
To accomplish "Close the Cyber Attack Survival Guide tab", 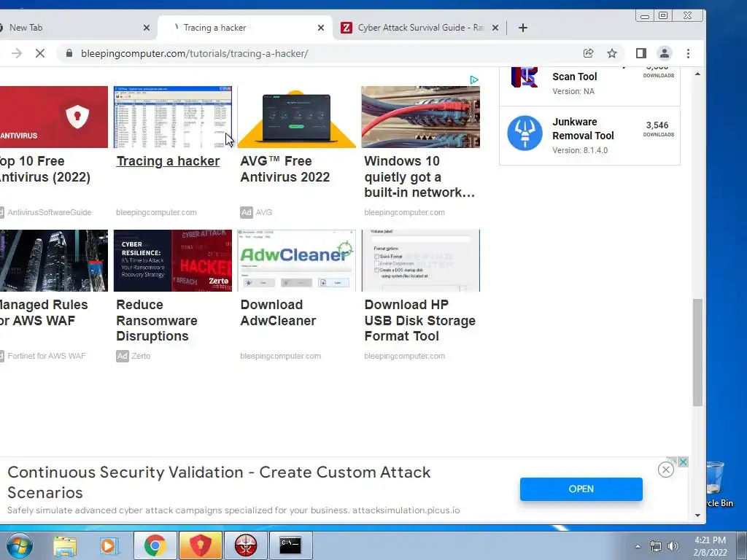I will click(x=495, y=28).
